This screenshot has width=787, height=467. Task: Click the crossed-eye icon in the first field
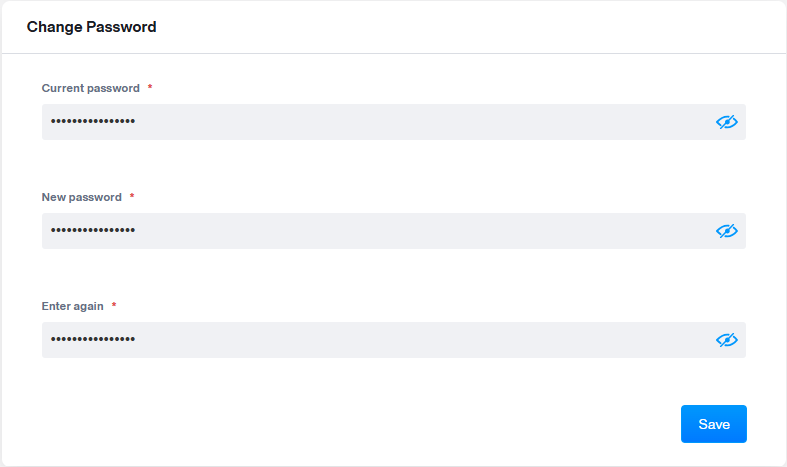pos(726,122)
